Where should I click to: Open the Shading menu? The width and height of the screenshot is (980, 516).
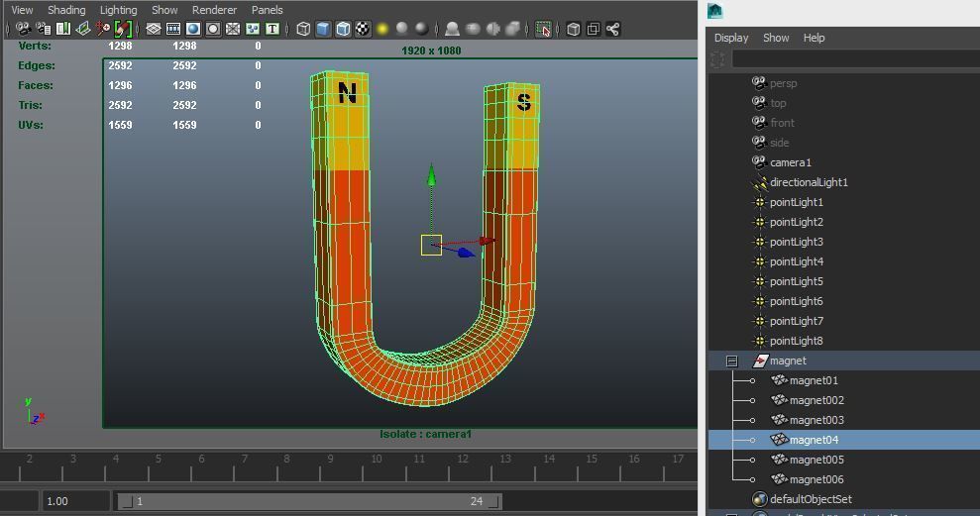click(66, 10)
